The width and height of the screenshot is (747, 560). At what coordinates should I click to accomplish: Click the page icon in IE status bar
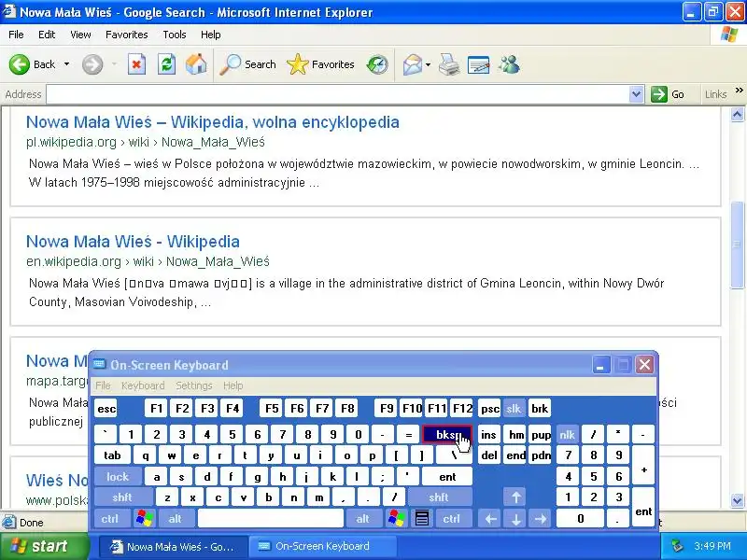(9, 523)
